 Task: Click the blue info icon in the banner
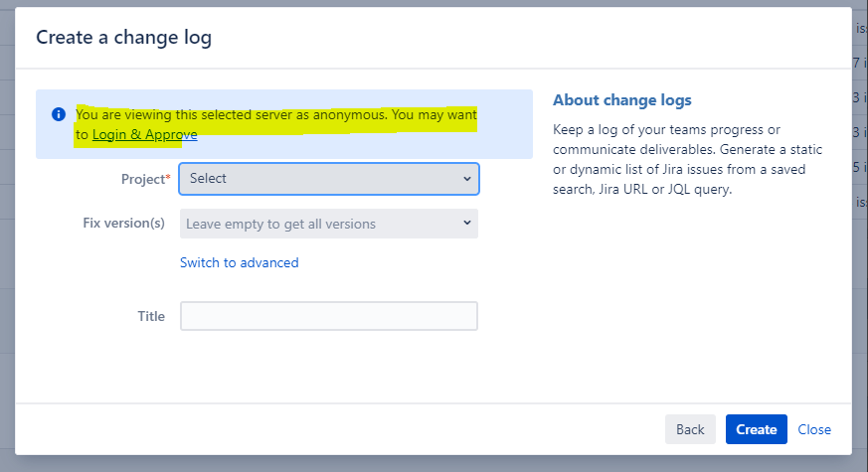[x=59, y=114]
